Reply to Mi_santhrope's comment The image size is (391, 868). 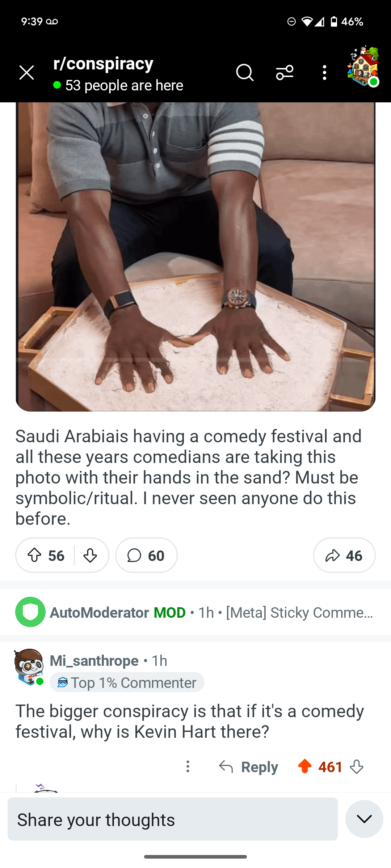point(249,766)
